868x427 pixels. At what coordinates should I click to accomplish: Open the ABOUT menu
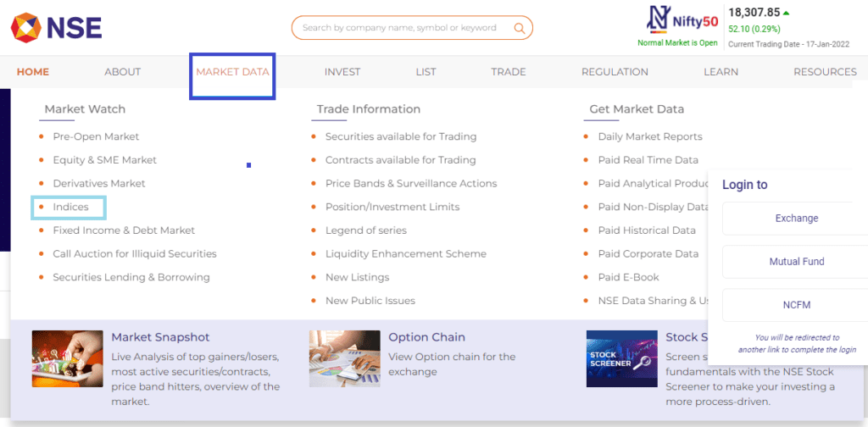tap(122, 72)
